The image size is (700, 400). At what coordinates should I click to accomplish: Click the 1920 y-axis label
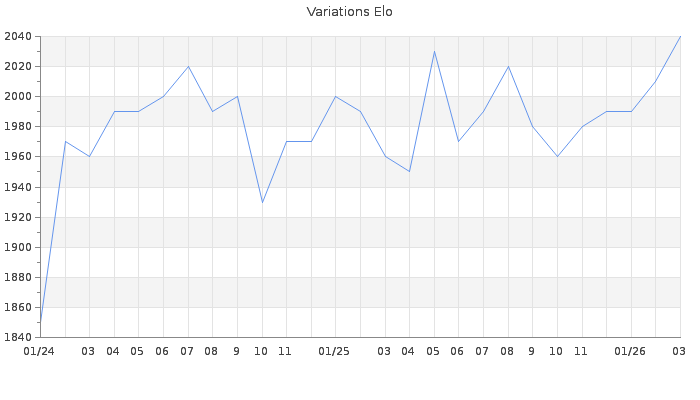18,217
